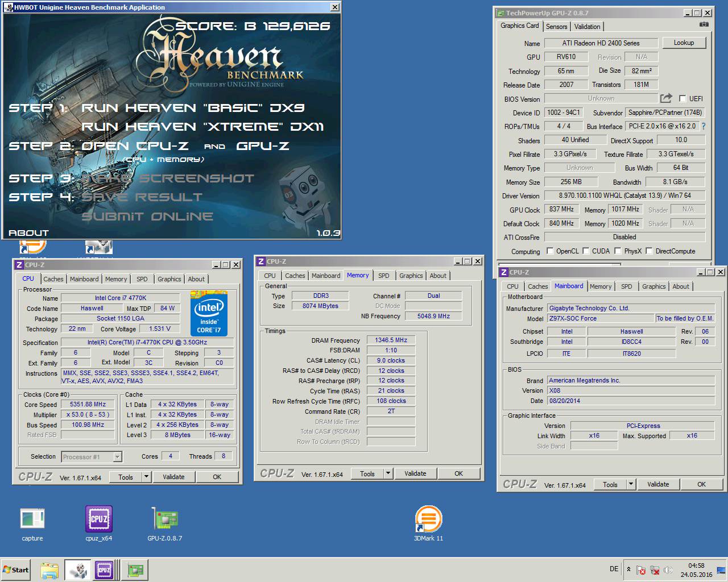Viewport: 728px width, 582px height.
Task: Open Caches tab in CPU-Z CPU window
Action: coord(53,279)
